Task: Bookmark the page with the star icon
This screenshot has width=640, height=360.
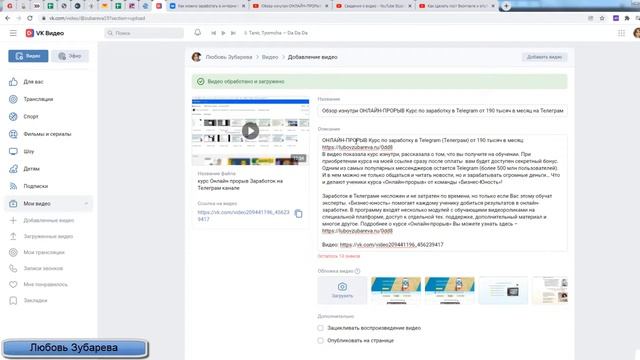Action: 602,18
